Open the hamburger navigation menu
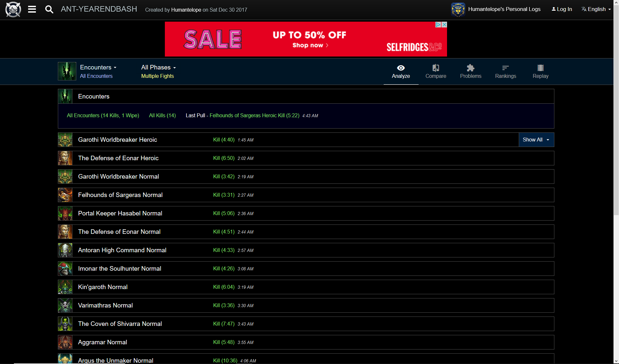Viewport: 619px width, 364px height. (x=32, y=9)
